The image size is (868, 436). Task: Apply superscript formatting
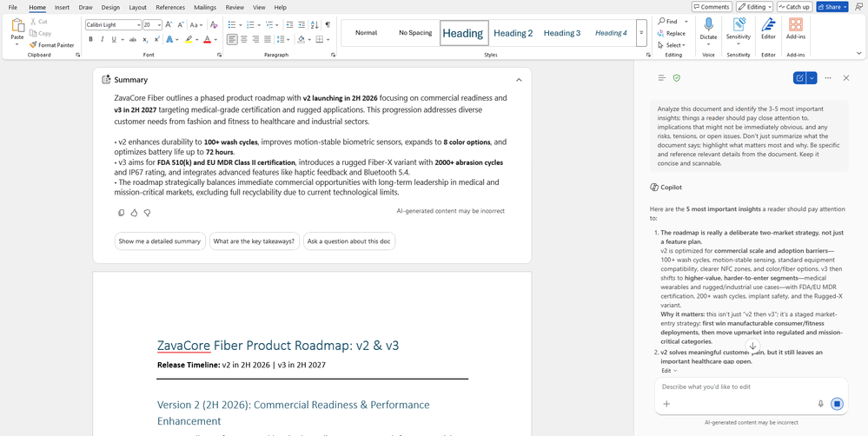[157, 39]
